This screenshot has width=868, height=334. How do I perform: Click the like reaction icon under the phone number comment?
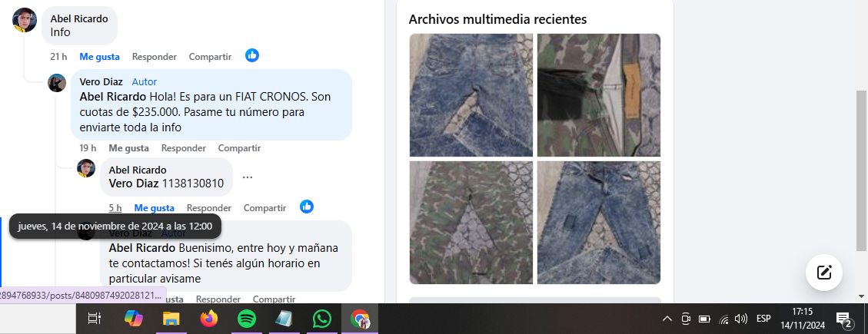[x=307, y=207]
